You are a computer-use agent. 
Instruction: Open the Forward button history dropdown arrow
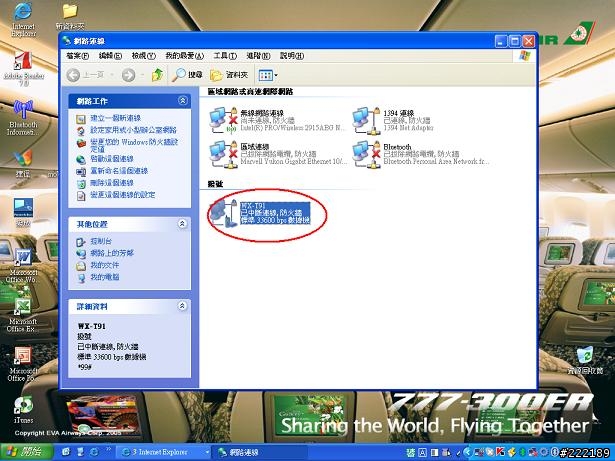coord(142,75)
